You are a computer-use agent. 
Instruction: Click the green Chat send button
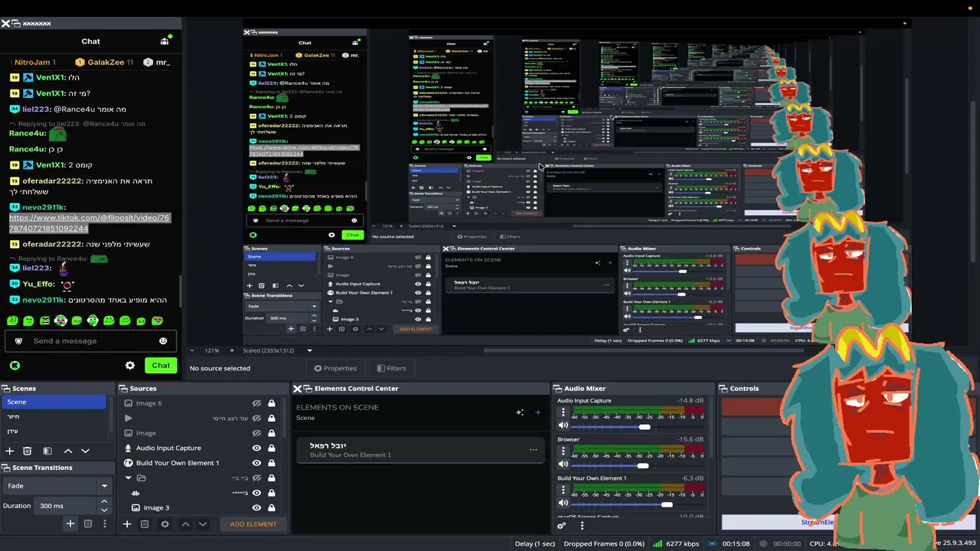pos(161,366)
